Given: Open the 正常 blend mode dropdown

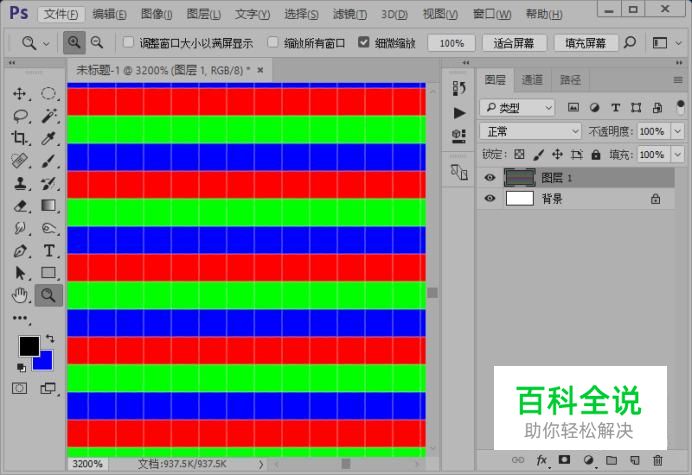Looking at the screenshot, I should pos(530,131).
